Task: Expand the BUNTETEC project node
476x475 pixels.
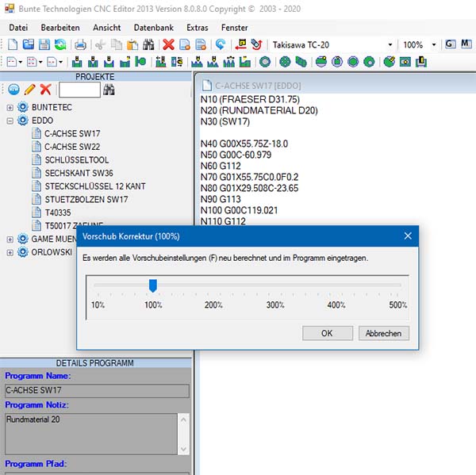Action: coord(10,107)
